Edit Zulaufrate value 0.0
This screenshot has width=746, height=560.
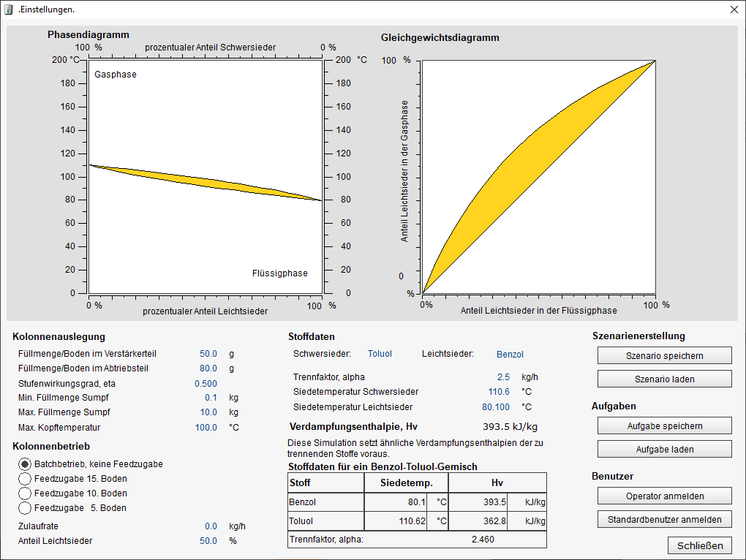coord(211,526)
